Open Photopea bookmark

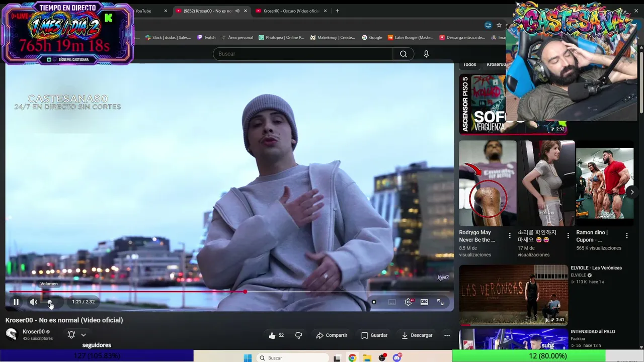(x=281, y=37)
